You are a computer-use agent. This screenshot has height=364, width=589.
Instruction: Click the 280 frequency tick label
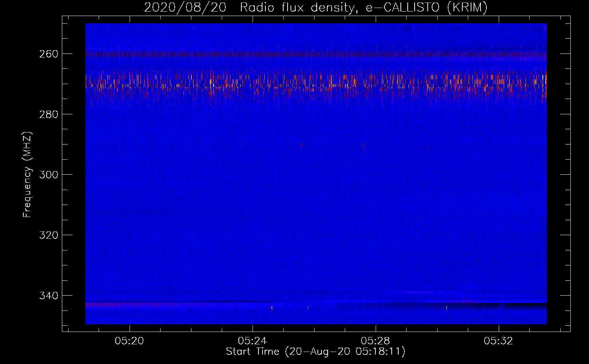48,114
